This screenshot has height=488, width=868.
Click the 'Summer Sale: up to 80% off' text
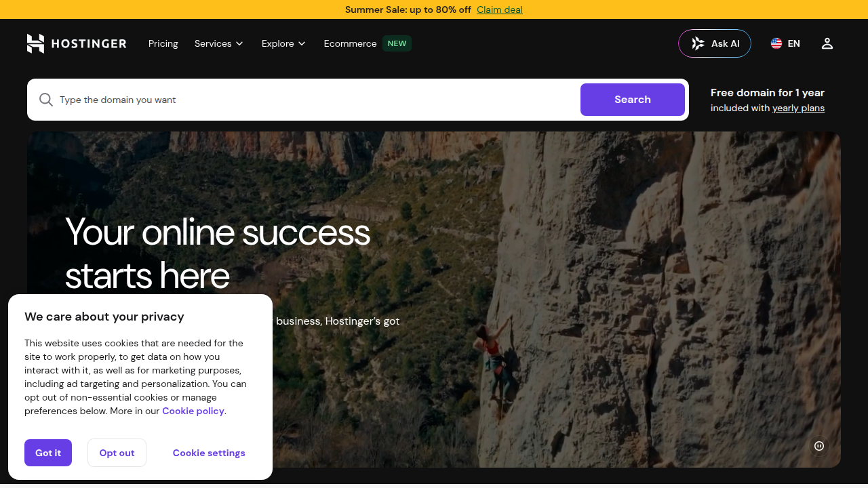408,9
